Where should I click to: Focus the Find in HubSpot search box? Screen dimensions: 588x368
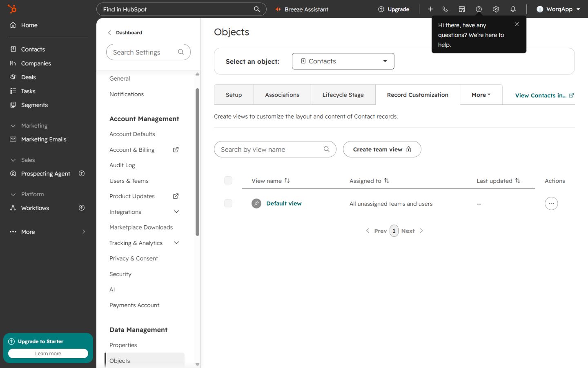(x=181, y=9)
